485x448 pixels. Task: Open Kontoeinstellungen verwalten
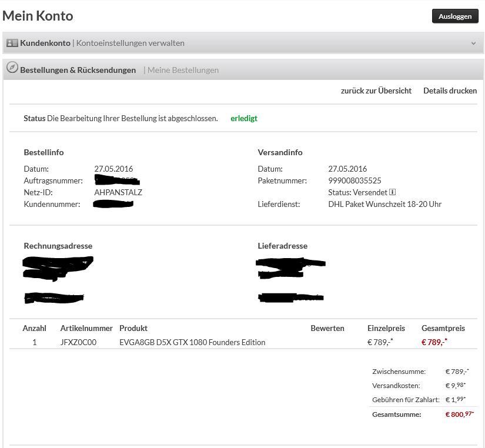point(130,43)
